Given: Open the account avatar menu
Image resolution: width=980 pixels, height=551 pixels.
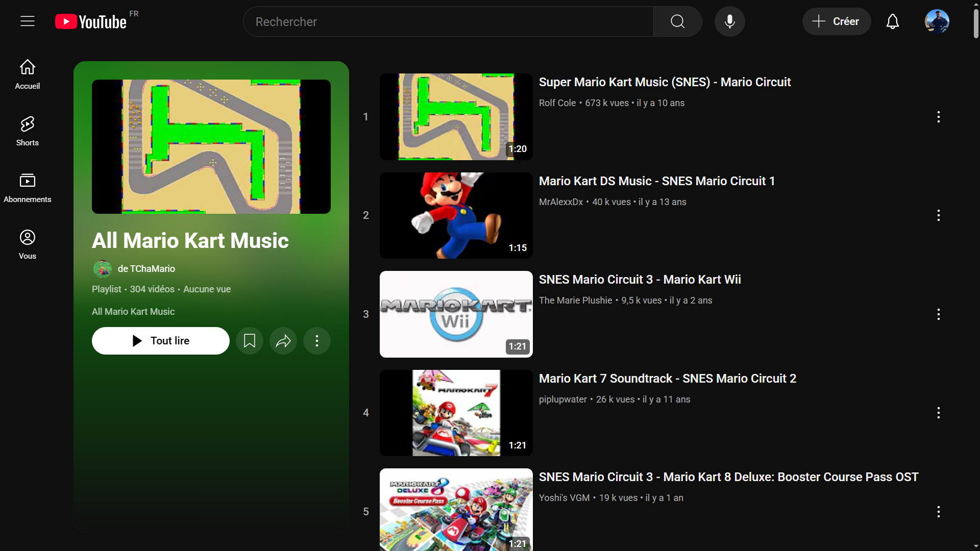Looking at the screenshot, I should (x=937, y=21).
